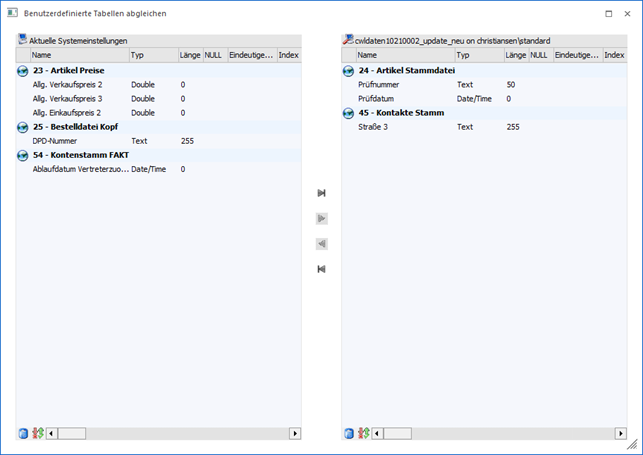The image size is (643, 455).
Task: Collapse the 45 - Kontakte Stamm group
Action: click(x=348, y=113)
